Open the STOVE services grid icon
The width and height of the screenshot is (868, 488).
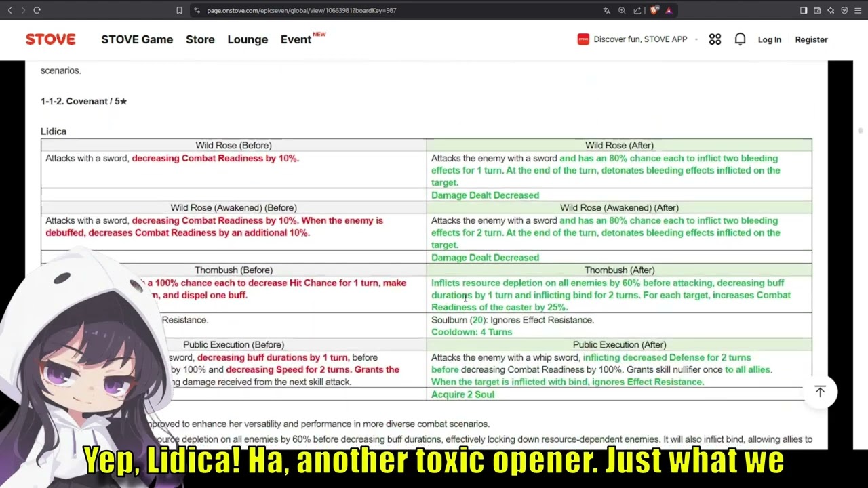click(x=715, y=39)
